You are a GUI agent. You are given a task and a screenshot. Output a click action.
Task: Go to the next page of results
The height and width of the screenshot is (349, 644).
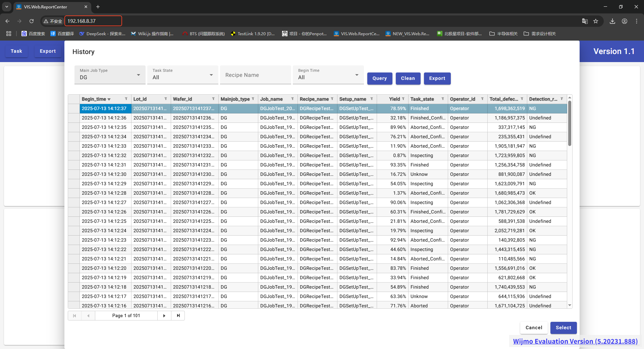(x=164, y=316)
